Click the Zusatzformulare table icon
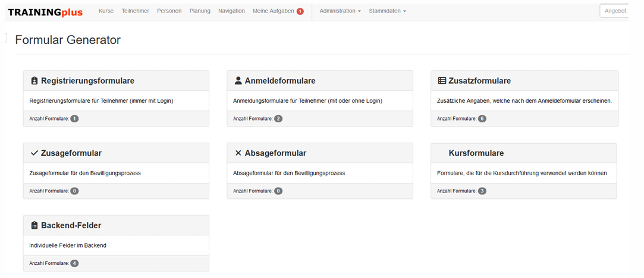Screen dimensions: 644x278 [x=442, y=81]
